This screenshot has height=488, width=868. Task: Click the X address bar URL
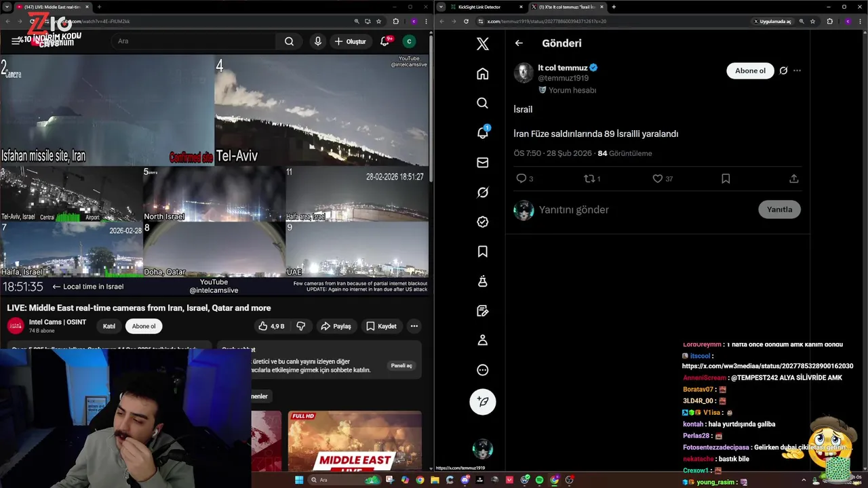546,21
